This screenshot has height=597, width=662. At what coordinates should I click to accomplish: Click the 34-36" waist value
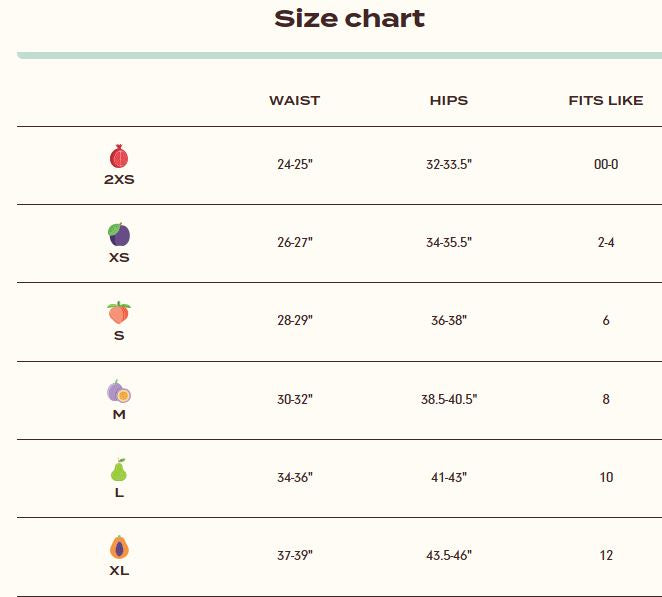click(x=295, y=477)
